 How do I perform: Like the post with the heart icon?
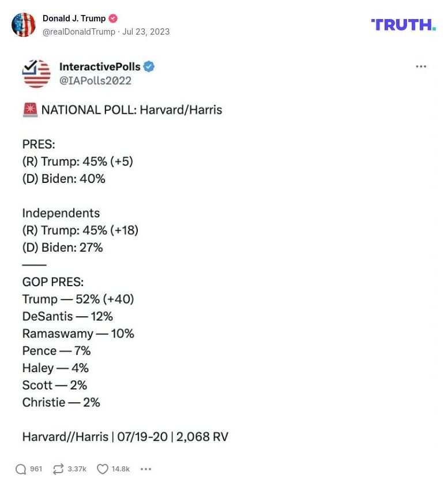click(x=103, y=469)
